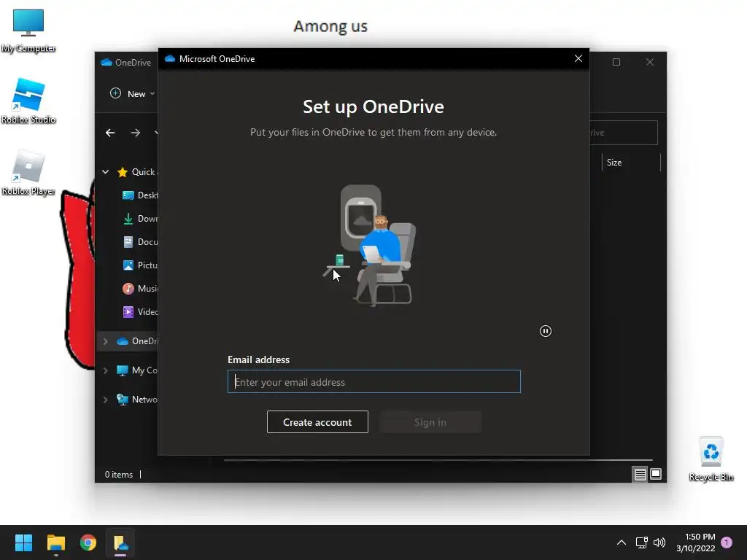
Task: Pause the OneDrive setup animation
Action: coord(546,331)
